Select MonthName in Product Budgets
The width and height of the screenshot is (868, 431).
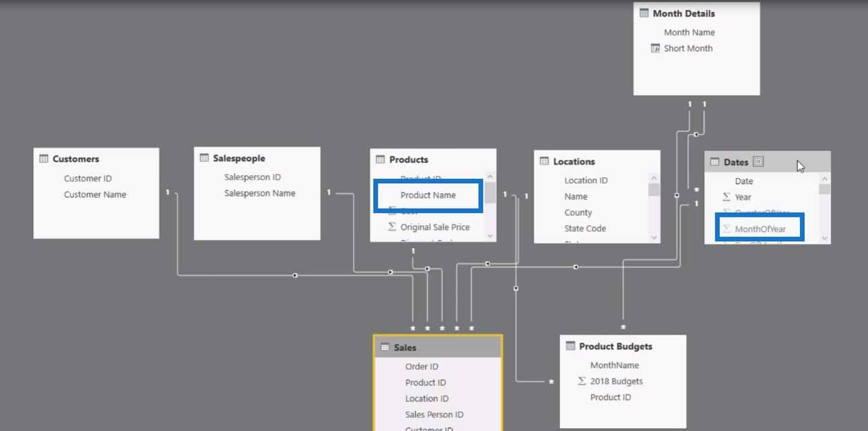coord(615,366)
